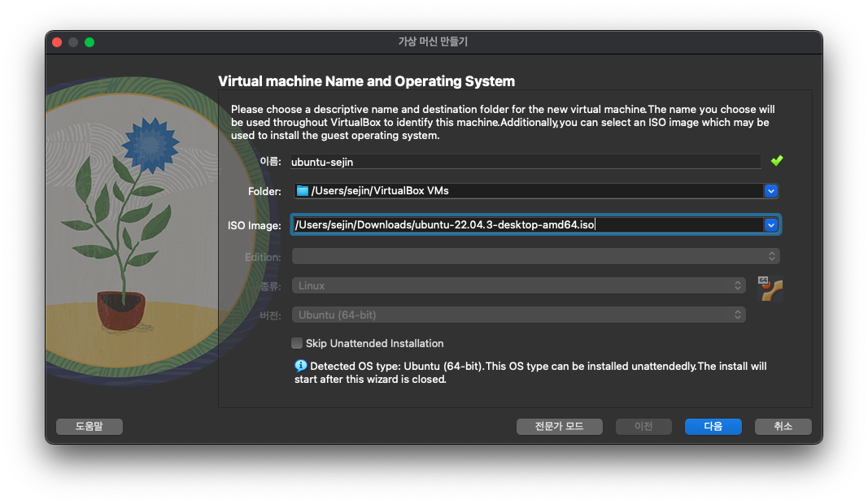Enable Skip Unattended Installation checkbox
868x504 pixels.
pos(297,344)
